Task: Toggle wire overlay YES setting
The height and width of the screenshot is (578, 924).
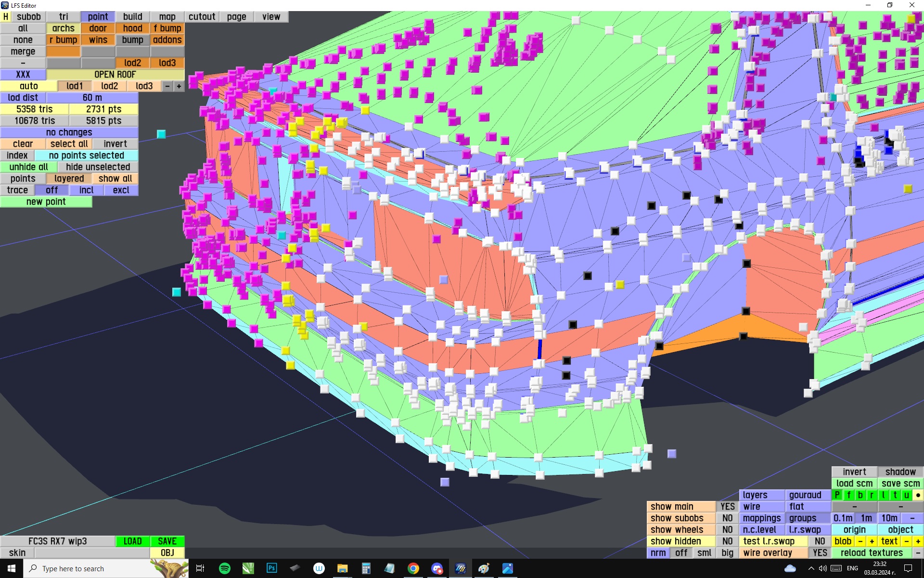Action: 820,553
